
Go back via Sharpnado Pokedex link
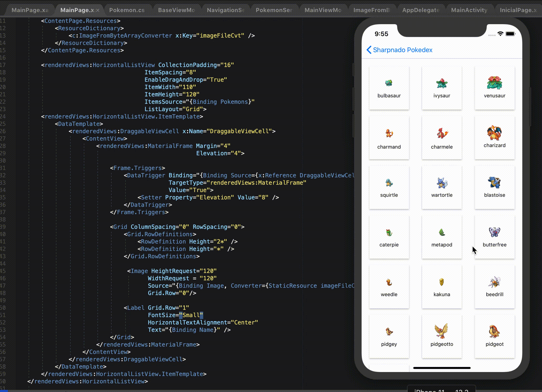coord(403,50)
